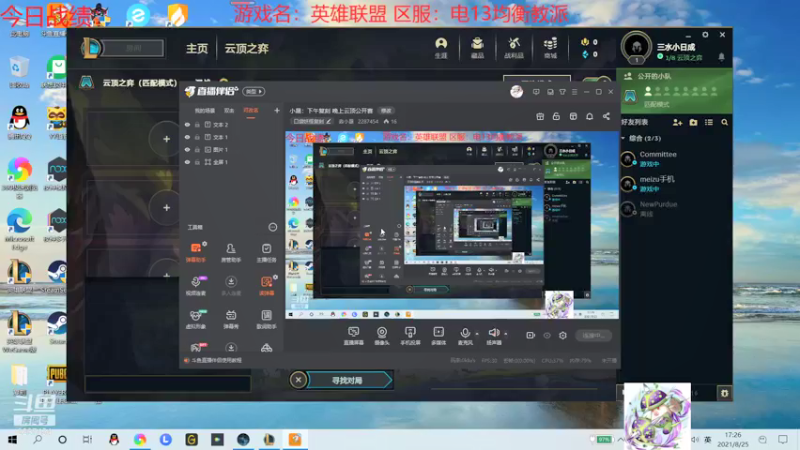Open the 弹幕助手 tool
The height and width of the screenshot is (450, 800).
click(x=195, y=252)
